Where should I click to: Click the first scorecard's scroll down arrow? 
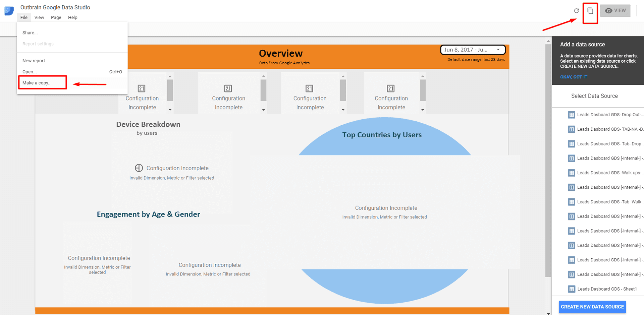click(x=170, y=110)
